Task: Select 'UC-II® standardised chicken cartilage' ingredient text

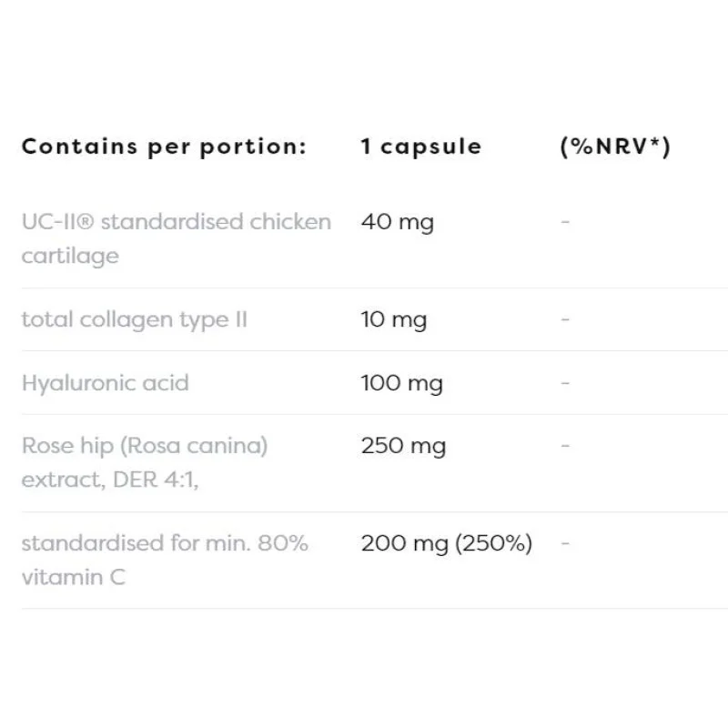Action: [x=176, y=238]
